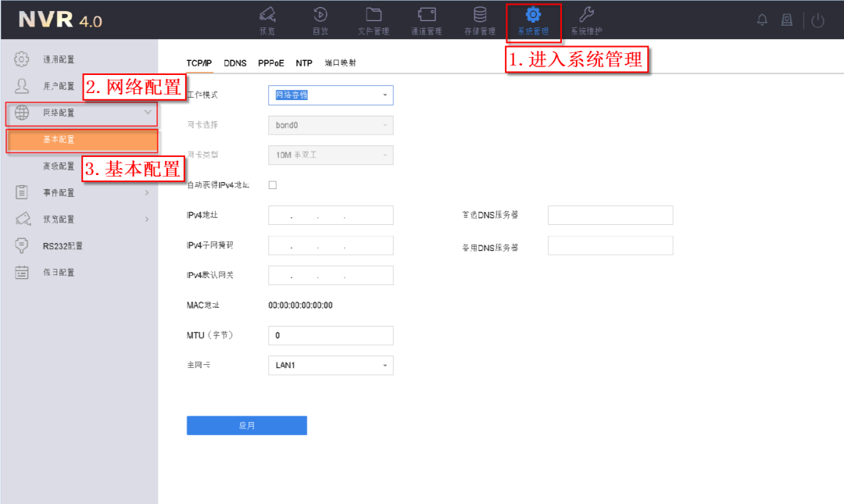The height and width of the screenshot is (504, 844).
Task: Open the 回放 playback icon
Action: [x=320, y=16]
